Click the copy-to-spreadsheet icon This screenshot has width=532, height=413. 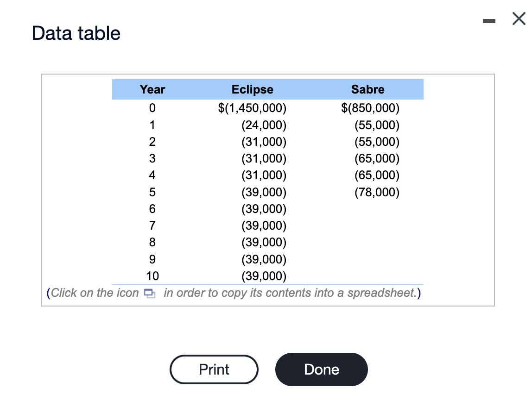[150, 293]
